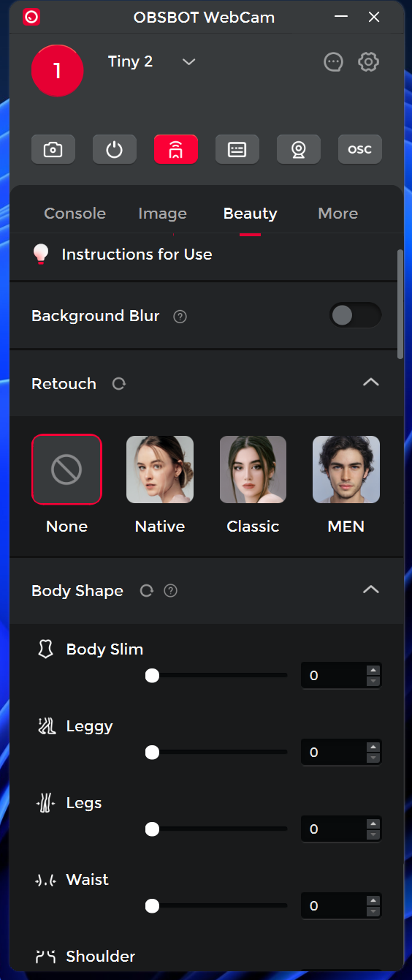Click the red device number 1 badge
This screenshot has width=412, height=980.
[58, 71]
